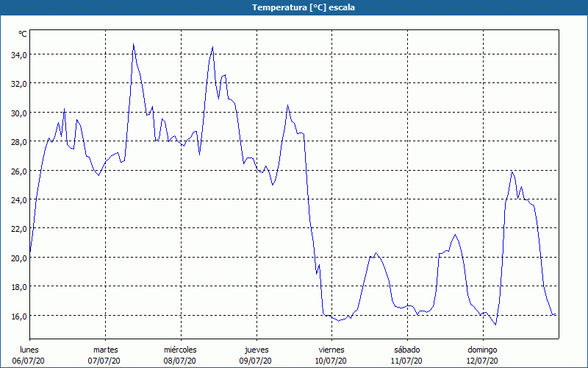Click the 'Temperatura [°C] escala' title
The width and height of the screenshot is (588, 368).
pos(304,7)
